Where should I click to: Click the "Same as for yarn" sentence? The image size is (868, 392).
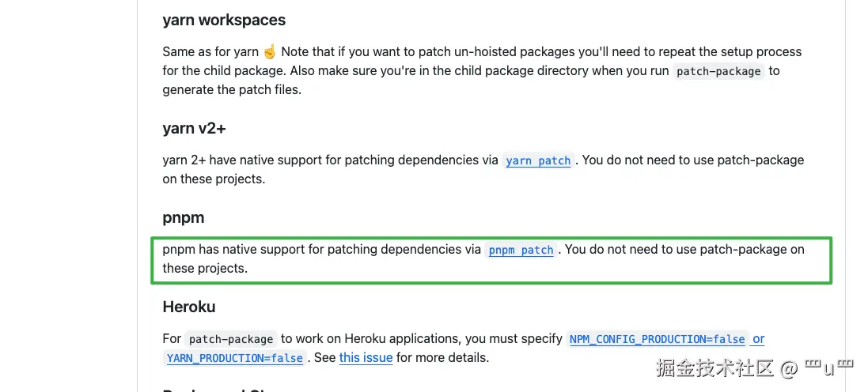click(210, 51)
